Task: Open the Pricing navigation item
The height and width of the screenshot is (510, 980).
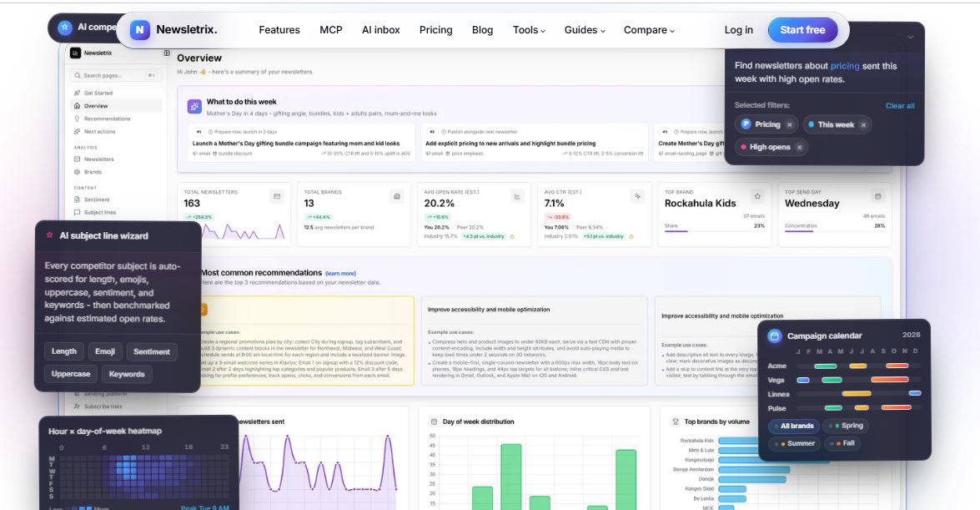Action: coord(435,30)
